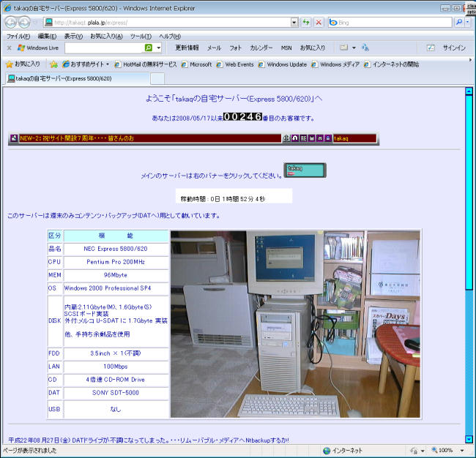Click the page scrollbar up arrow
This screenshot has height=458, width=476.
469,91
